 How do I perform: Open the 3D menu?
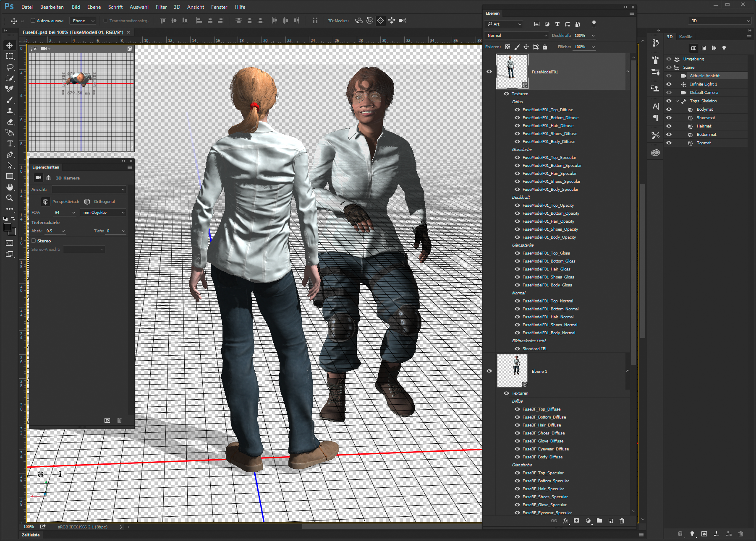[x=176, y=7]
